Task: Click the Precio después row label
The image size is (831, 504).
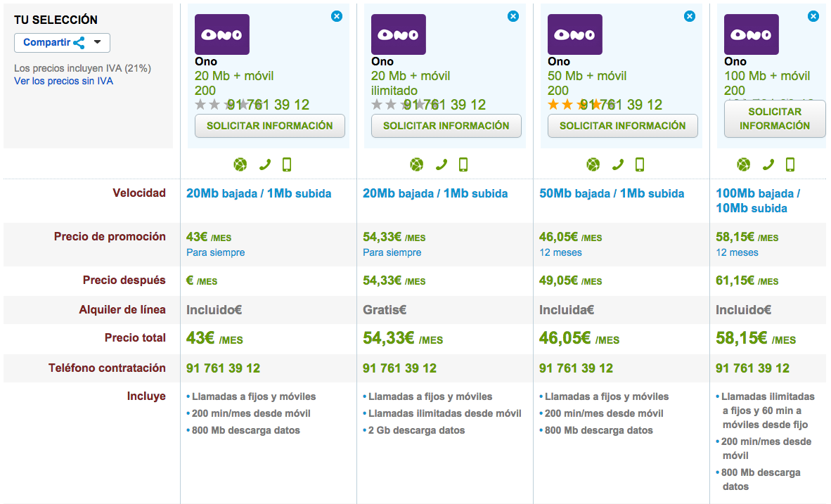Action: click(124, 280)
